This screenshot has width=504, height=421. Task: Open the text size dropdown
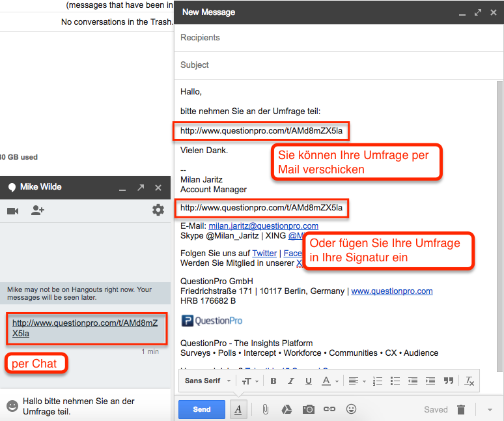(x=251, y=381)
